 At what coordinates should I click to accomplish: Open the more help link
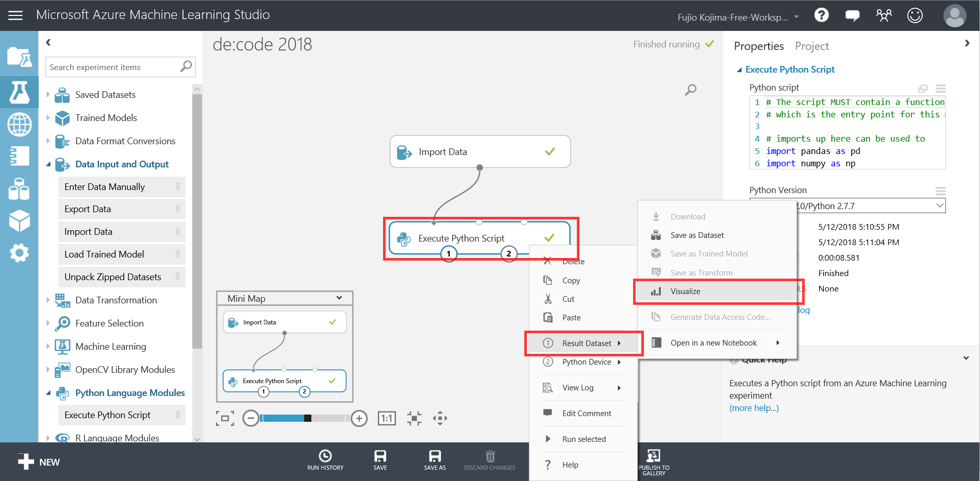754,408
